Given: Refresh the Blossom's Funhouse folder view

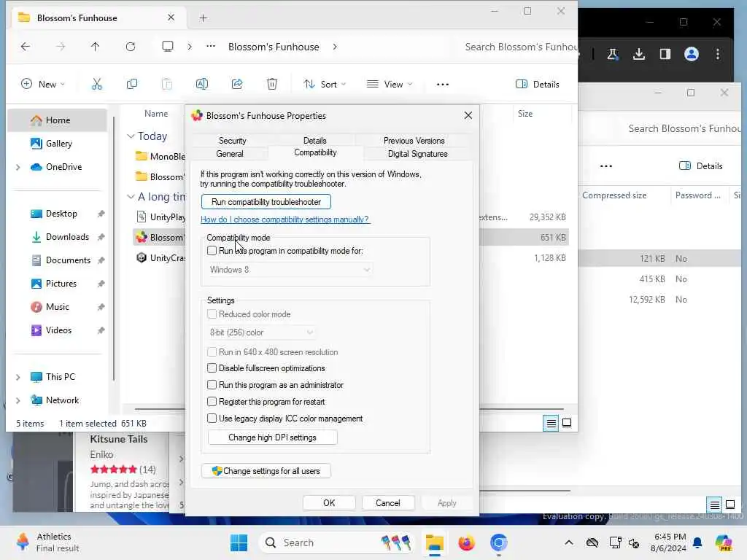Looking at the screenshot, I should coord(131,47).
